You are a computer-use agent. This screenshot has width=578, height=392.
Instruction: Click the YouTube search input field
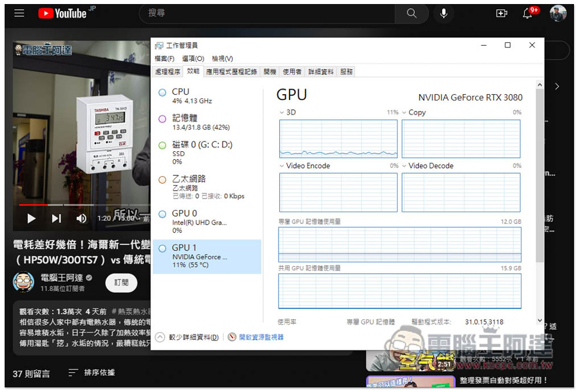pyautogui.click(x=266, y=13)
